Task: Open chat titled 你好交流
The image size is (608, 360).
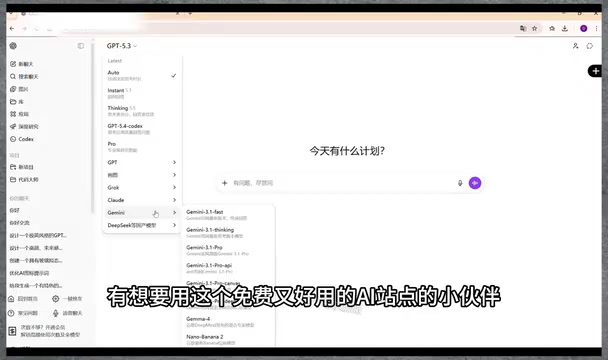Action: click(19, 223)
